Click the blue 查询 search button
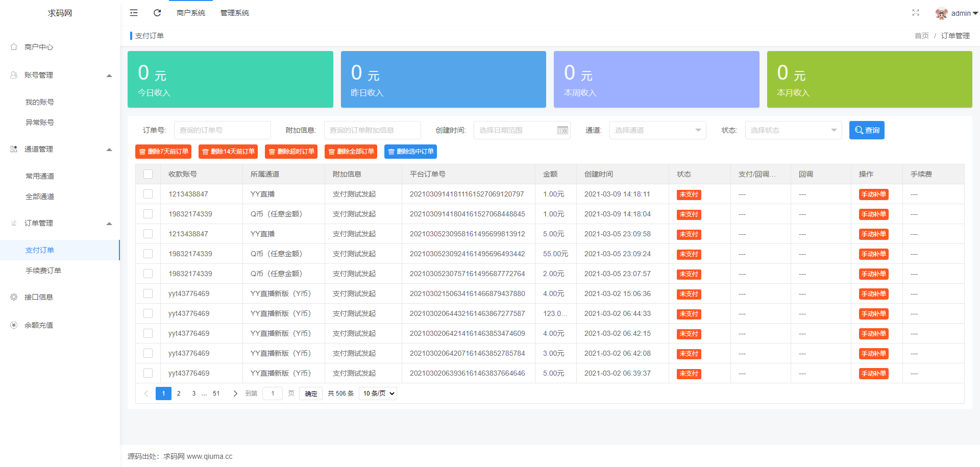980x467 pixels. click(x=867, y=130)
